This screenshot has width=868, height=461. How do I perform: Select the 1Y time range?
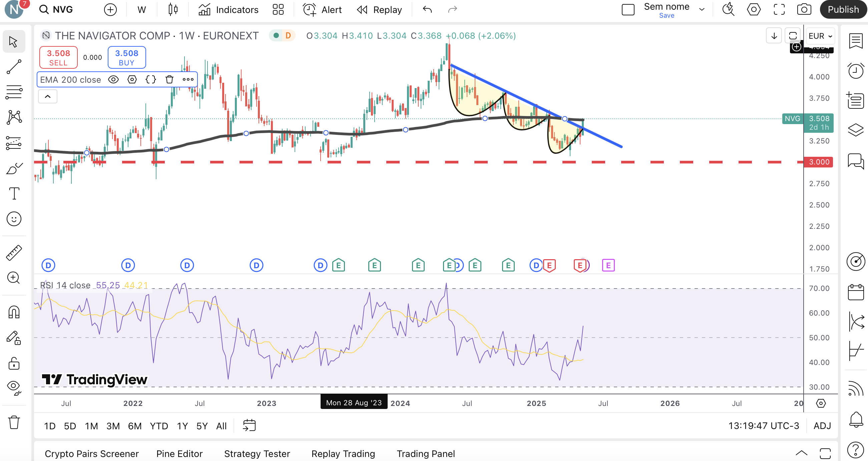point(182,426)
